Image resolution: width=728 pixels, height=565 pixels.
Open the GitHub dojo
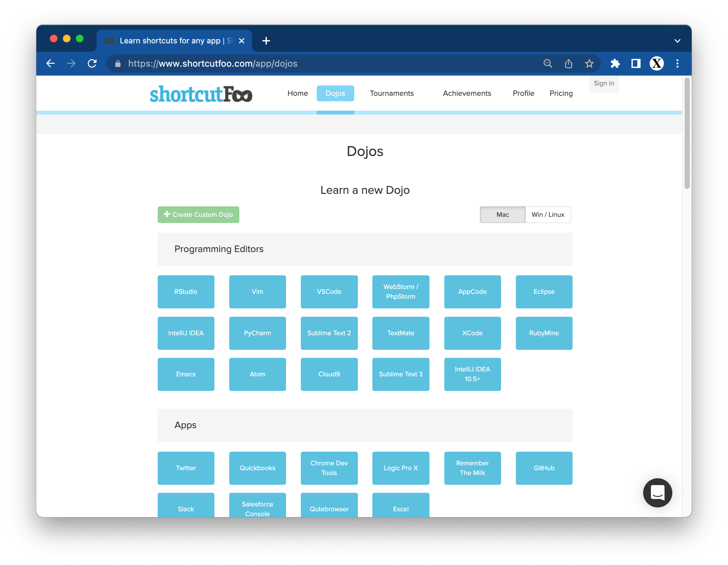click(544, 468)
